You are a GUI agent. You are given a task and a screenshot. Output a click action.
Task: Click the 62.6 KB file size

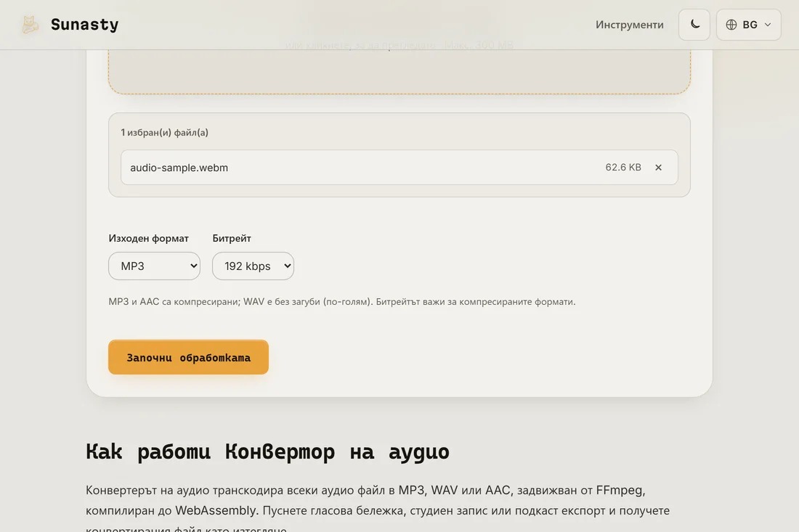tap(622, 168)
